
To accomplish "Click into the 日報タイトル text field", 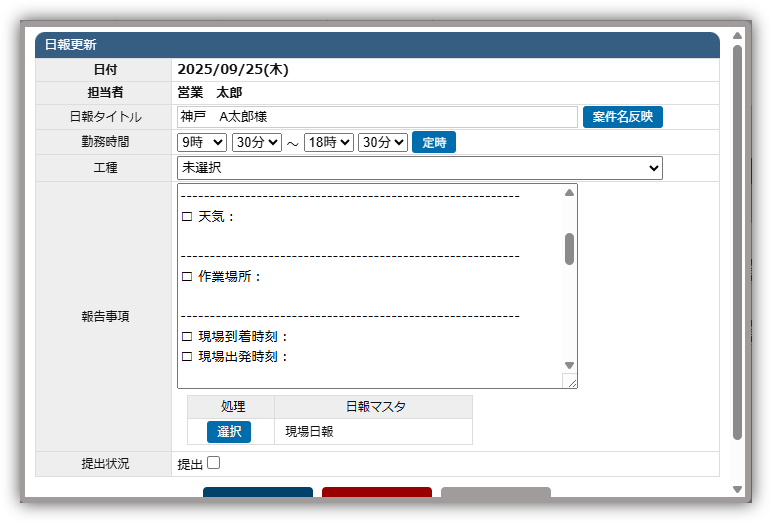I will (x=377, y=117).
